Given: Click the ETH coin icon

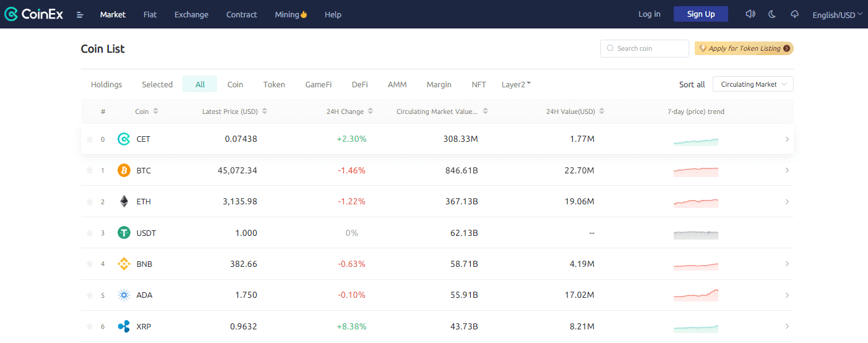Looking at the screenshot, I should pyautogui.click(x=124, y=202).
